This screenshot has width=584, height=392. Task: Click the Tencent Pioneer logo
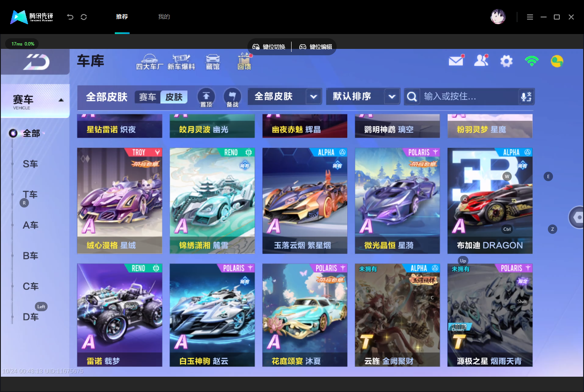point(32,17)
